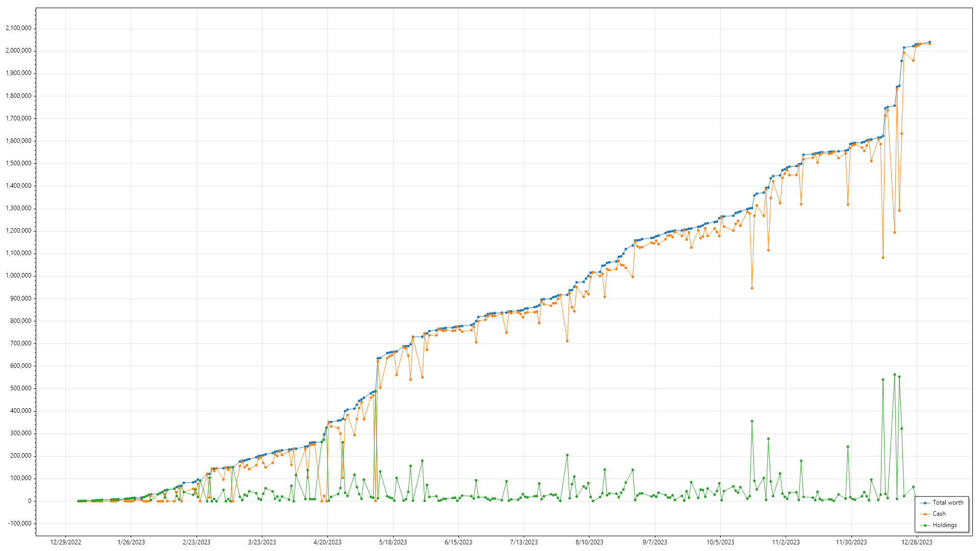The height and width of the screenshot is (551, 980).
Task: Click the 7/13/2023 x-axis date label
Action: point(524,542)
